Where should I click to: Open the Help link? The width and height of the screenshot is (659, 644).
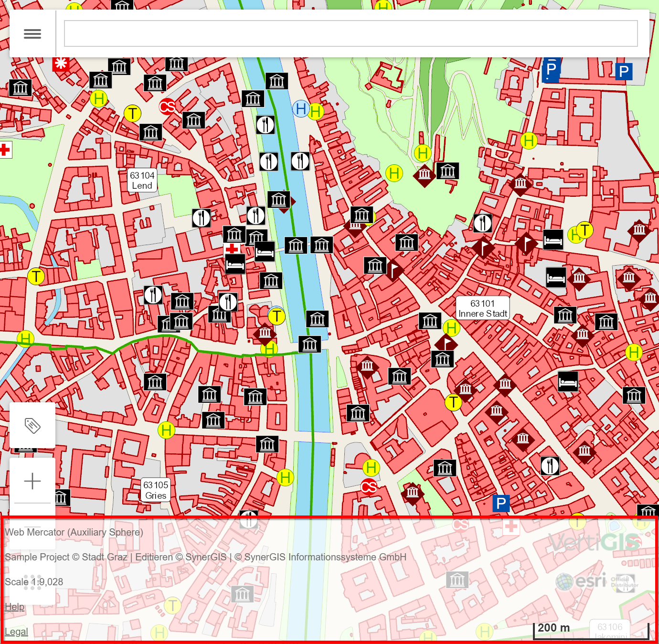(14, 607)
